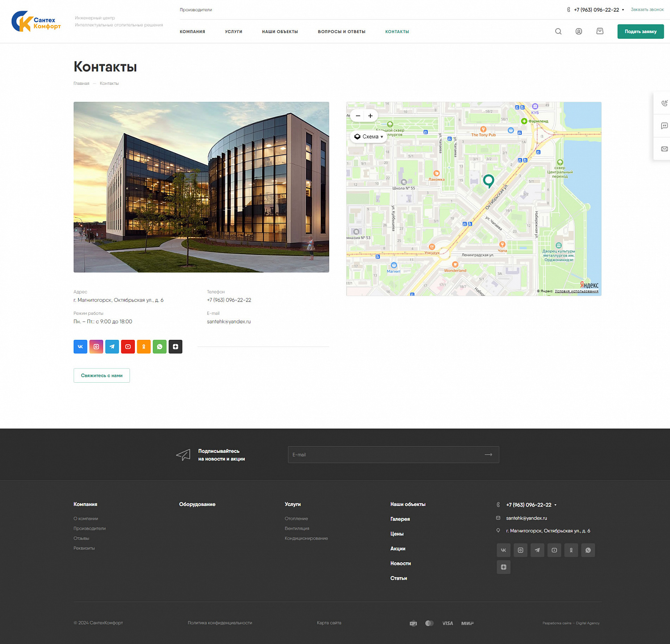Open the Наши объекты menu item
670x644 pixels.
pyautogui.click(x=280, y=32)
